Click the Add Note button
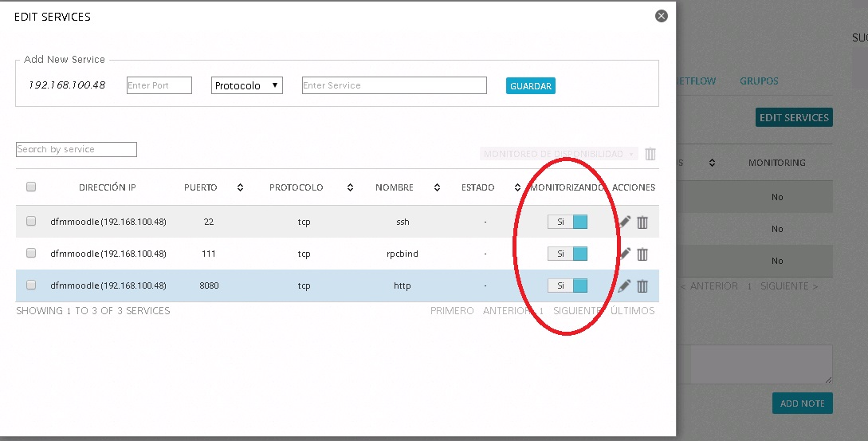The image size is (868, 441). pyautogui.click(x=802, y=404)
